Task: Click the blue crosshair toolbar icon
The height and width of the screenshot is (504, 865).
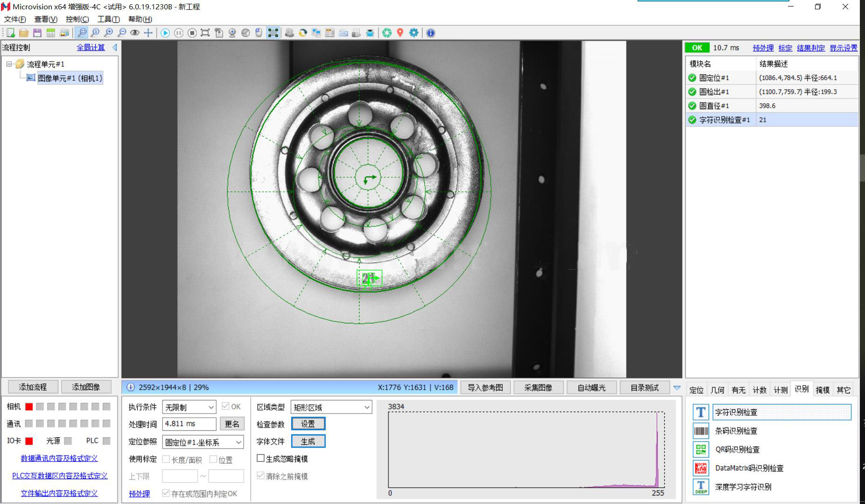Action: tap(148, 33)
